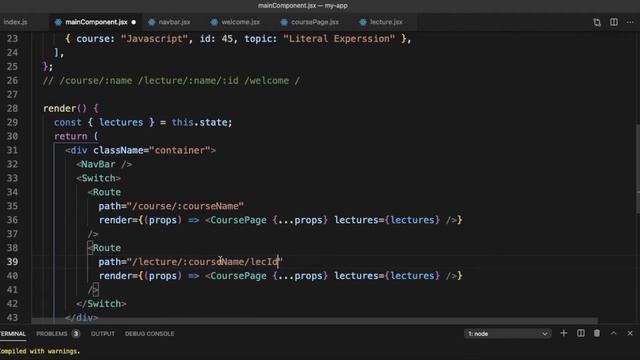
Task: Click the "Literal Experssion" string on line 23
Action: (339, 39)
